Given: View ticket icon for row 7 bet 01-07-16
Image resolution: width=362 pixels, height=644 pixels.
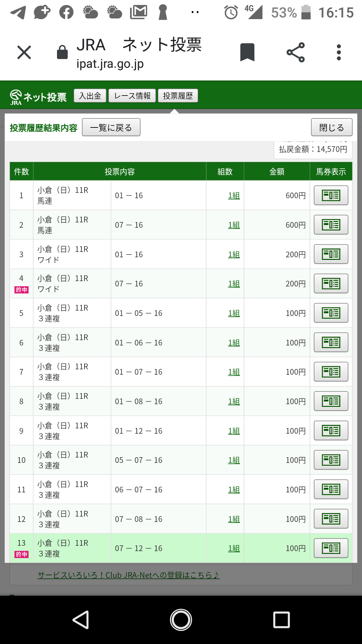Looking at the screenshot, I should 331,372.
